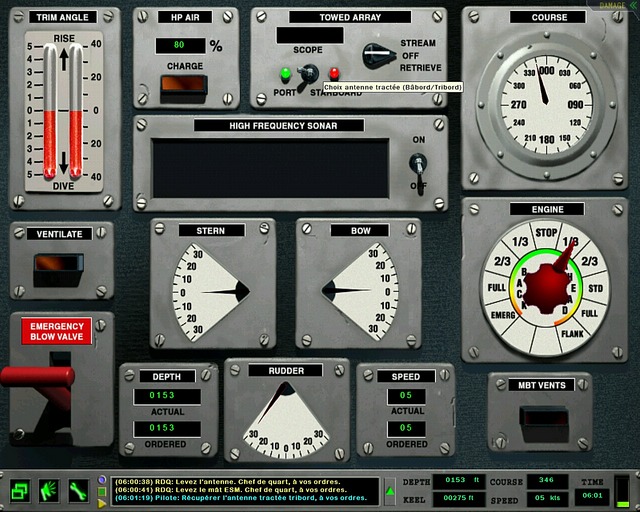
Task: Click the HP Air 80 percent readout
Action: (x=180, y=45)
